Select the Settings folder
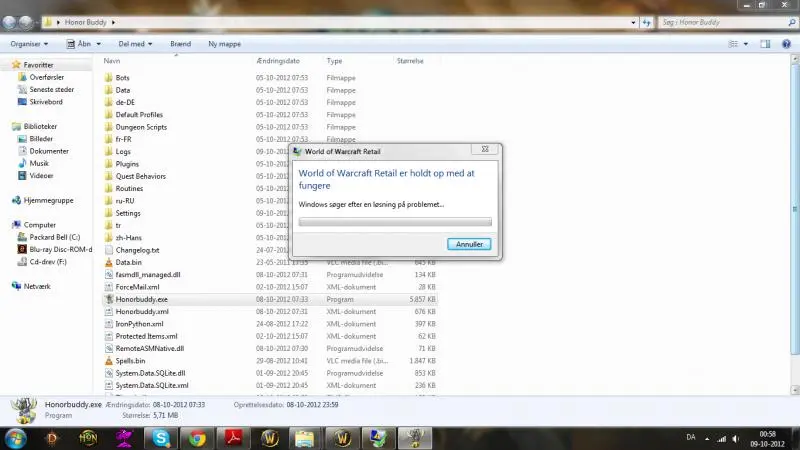 [128, 213]
